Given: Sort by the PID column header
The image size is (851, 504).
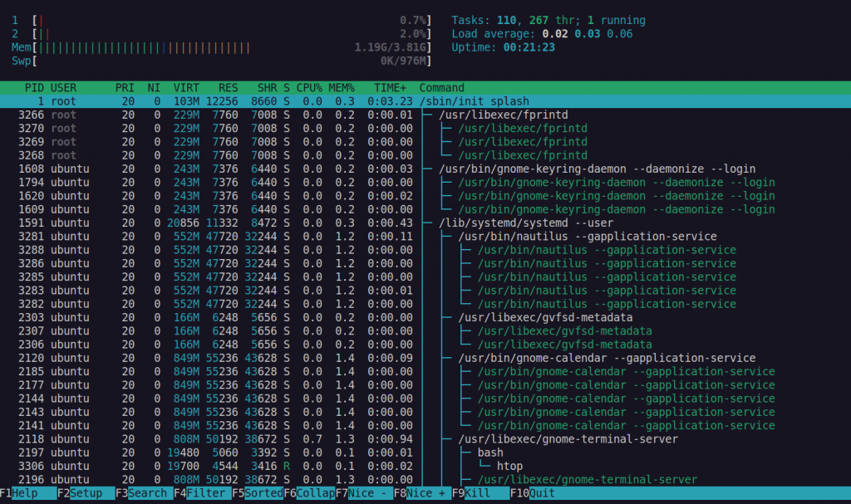Looking at the screenshot, I should [34, 88].
